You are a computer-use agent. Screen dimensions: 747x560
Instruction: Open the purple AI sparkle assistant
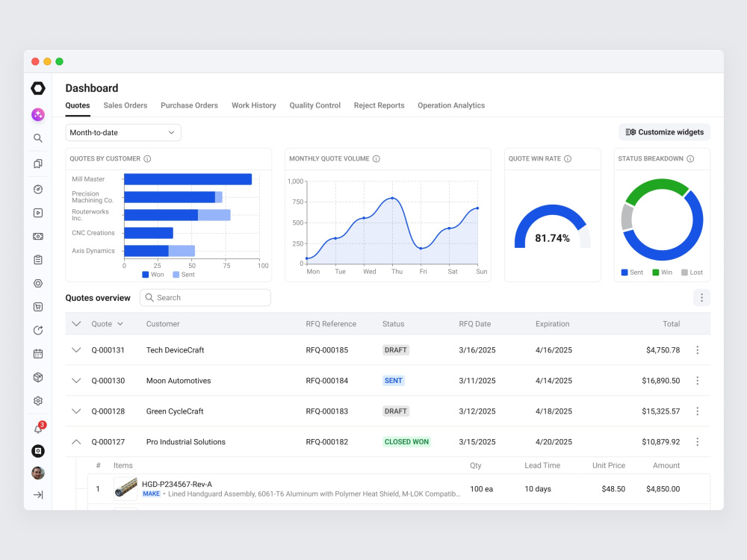[x=38, y=114]
